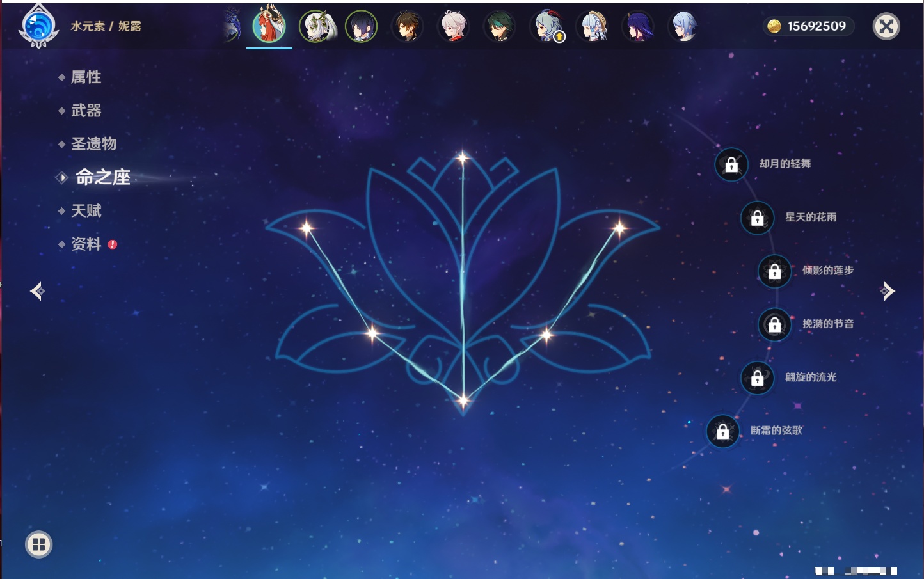Select the dark green-haired Xiao avatar
Screen dimensions: 924x579
(499, 26)
